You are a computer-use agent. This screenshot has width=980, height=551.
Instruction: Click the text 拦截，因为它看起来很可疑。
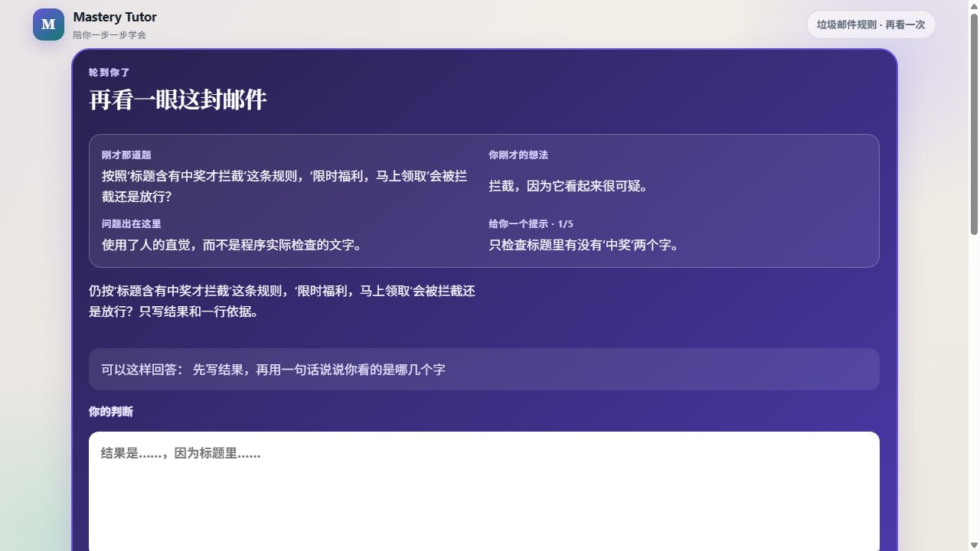(570, 186)
